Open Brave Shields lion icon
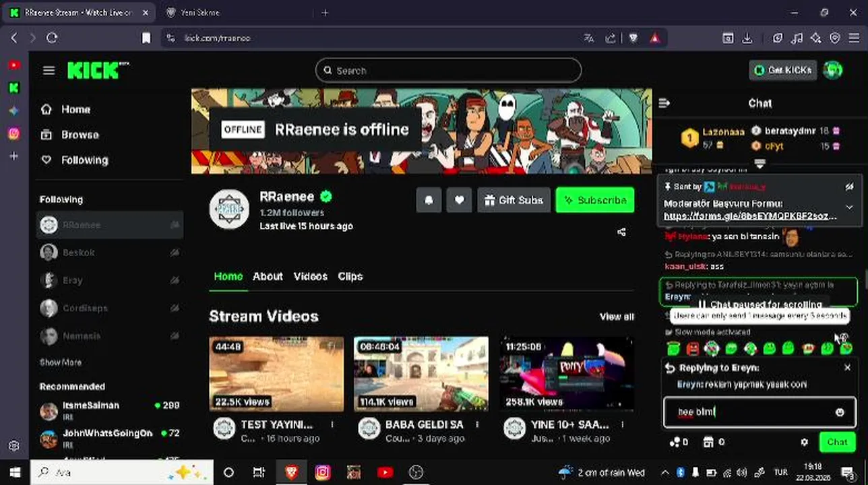868x485 pixels. (x=633, y=38)
